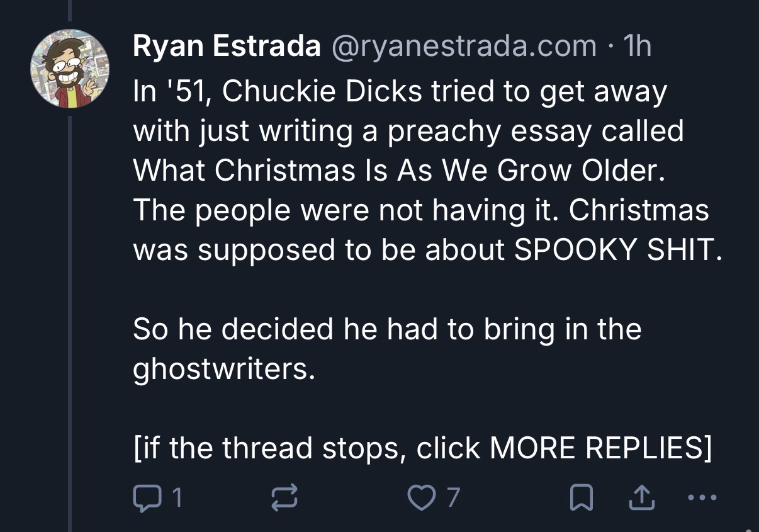Image resolution: width=759 pixels, height=532 pixels.
Task: Click the "So he decided" ghostwriters paragraph
Action: [x=386, y=349]
